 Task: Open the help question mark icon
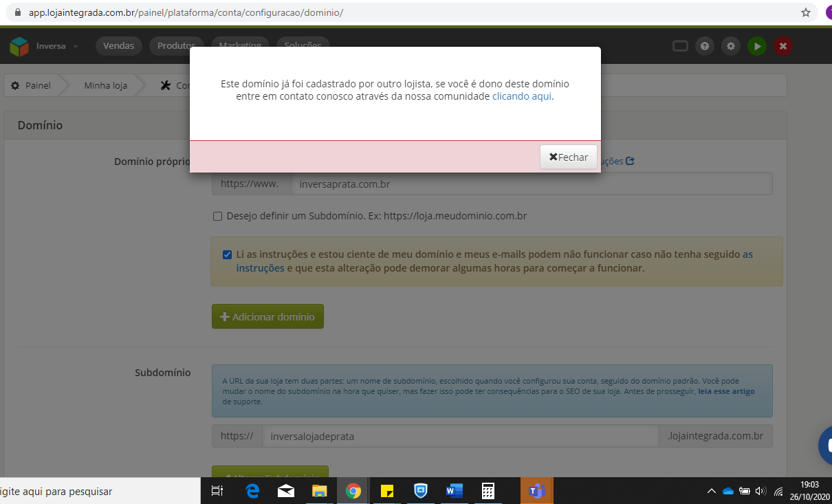tap(704, 46)
